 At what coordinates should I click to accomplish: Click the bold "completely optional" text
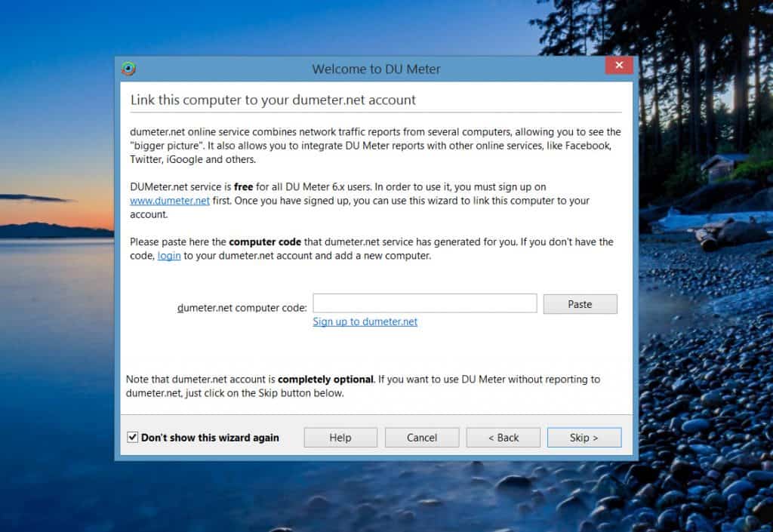(x=325, y=380)
